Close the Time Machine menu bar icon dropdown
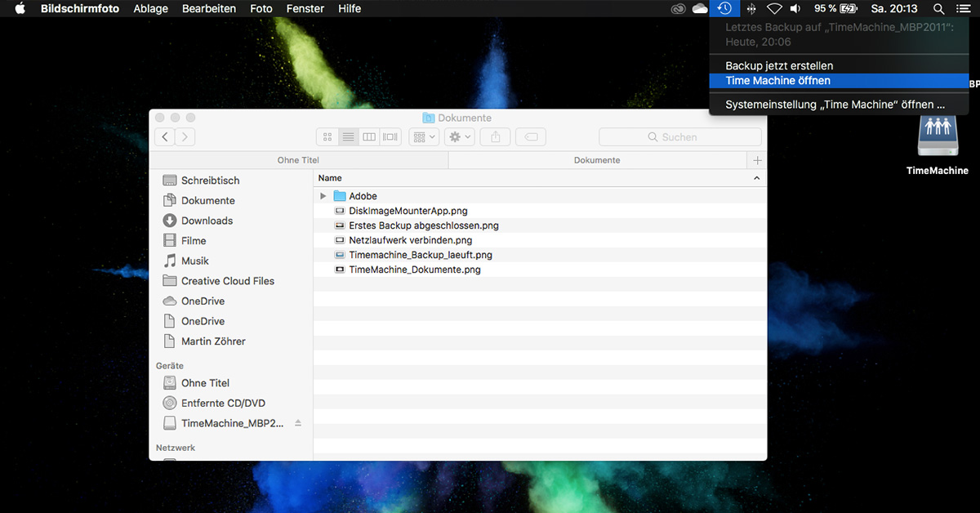This screenshot has width=980, height=513. point(724,9)
